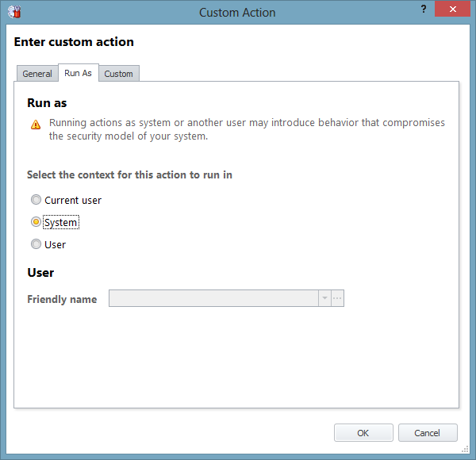
Task: Select the System radio button
Action: coord(36,222)
